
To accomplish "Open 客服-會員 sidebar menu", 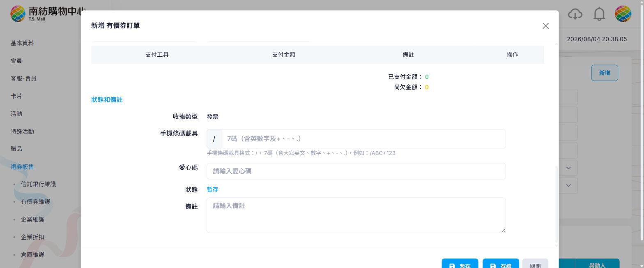I will tap(23, 79).
